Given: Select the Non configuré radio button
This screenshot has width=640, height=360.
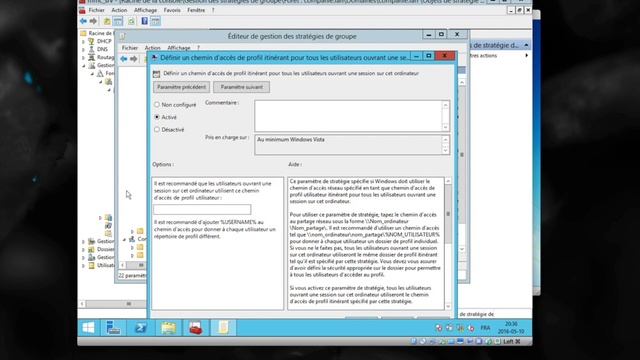Looking at the screenshot, I should [x=157, y=104].
